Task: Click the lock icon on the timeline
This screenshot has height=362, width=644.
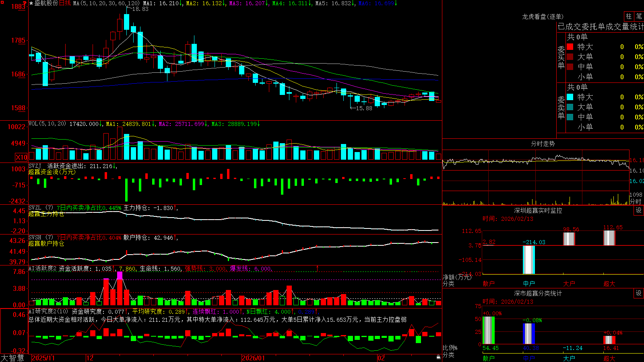Action: pos(439,357)
